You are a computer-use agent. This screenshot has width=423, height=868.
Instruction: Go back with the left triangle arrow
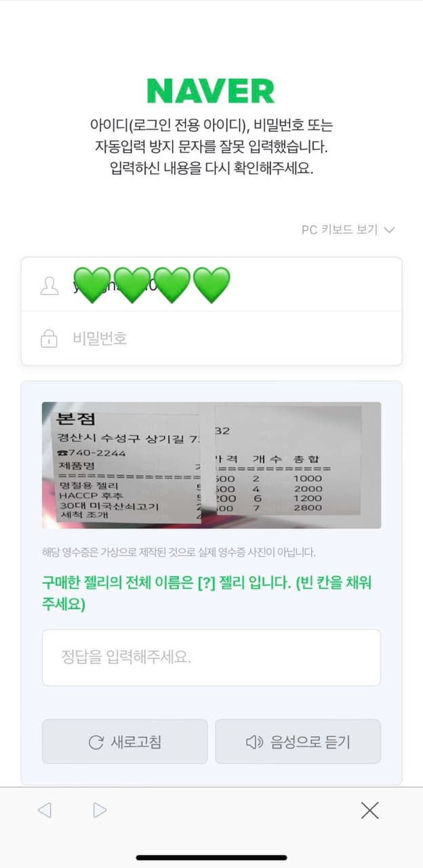coord(45,810)
